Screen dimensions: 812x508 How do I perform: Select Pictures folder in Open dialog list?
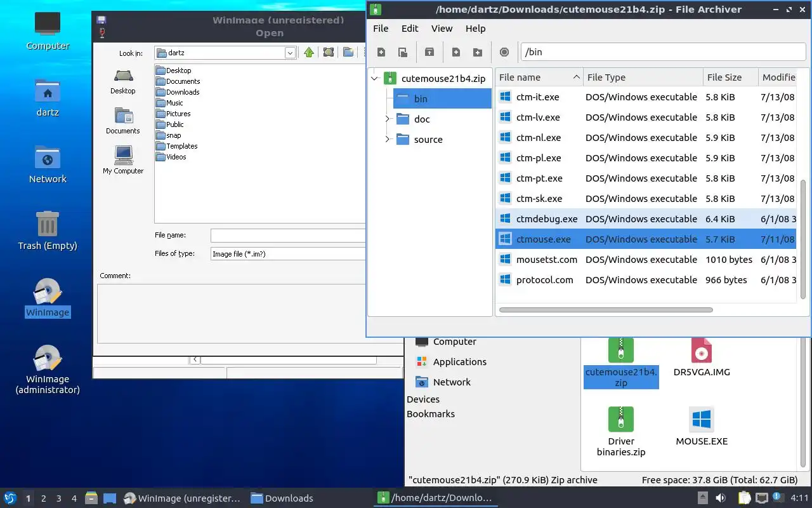(174, 114)
